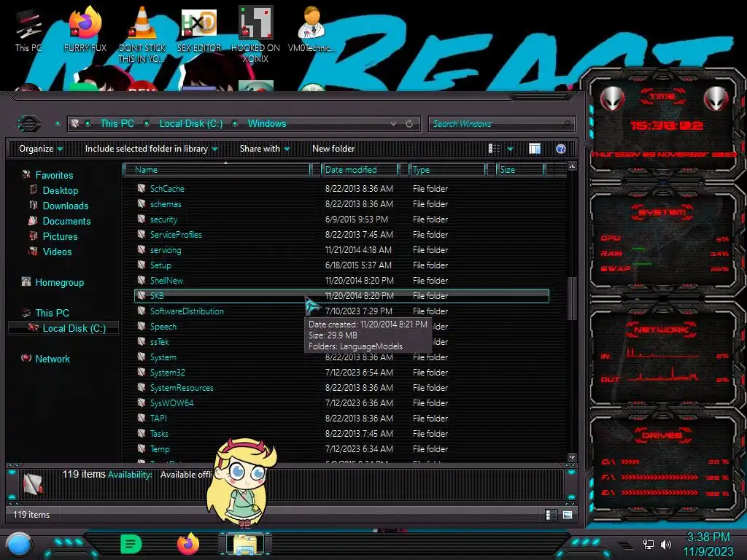Toggle the preview pane icon in toolbar
The width and height of the screenshot is (747, 560).
[535, 149]
